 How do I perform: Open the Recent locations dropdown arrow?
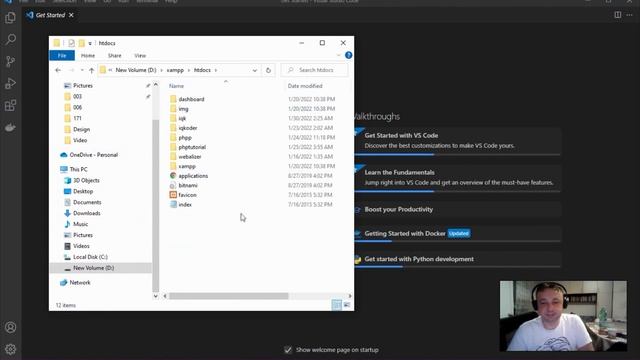click(82, 70)
